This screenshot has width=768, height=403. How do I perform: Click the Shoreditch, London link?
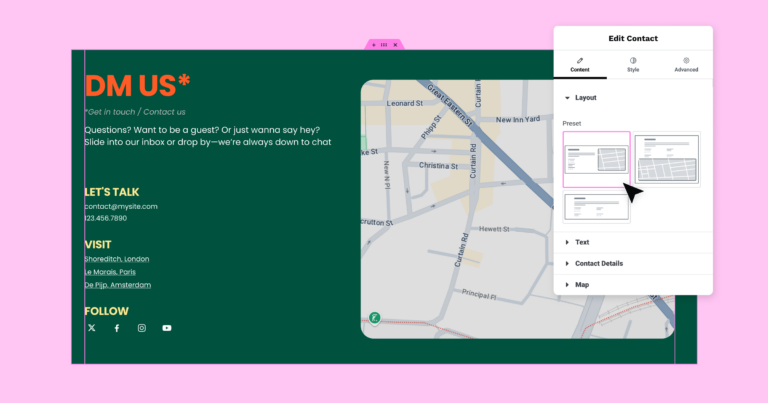[x=117, y=259]
